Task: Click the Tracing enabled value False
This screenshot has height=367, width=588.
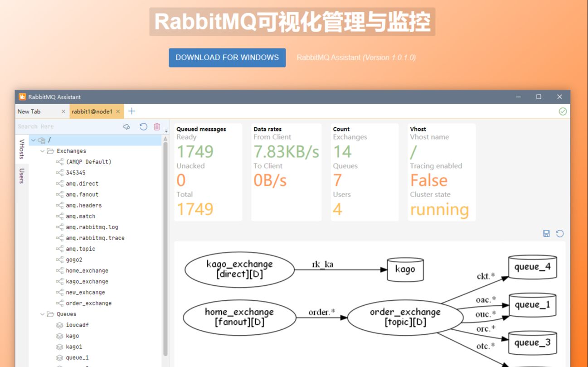Action: click(429, 180)
